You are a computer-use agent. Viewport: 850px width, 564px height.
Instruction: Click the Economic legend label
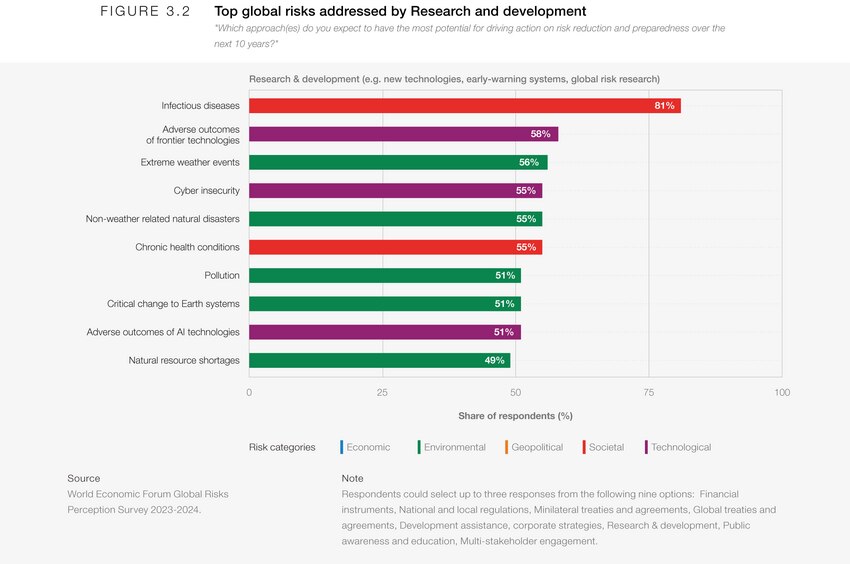[x=369, y=447]
